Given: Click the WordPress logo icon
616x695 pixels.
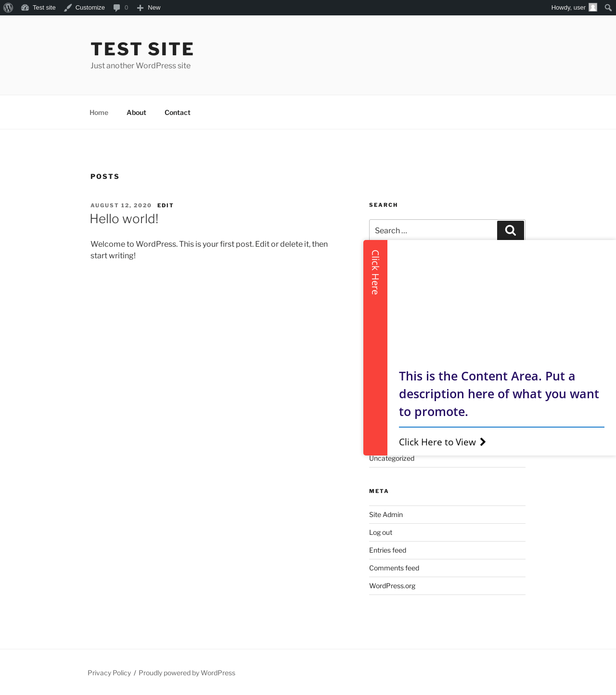Looking at the screenshot, I should [8, 8].
